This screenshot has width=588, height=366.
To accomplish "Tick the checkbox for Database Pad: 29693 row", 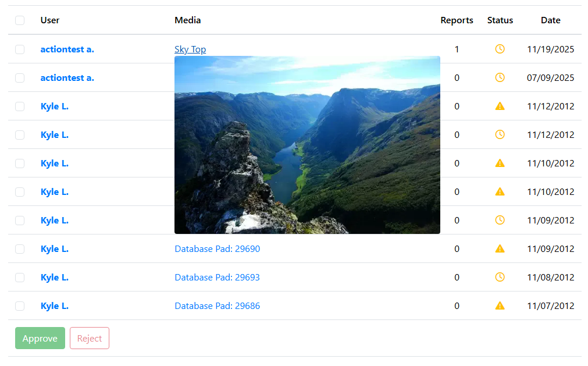I will [20, 278].
